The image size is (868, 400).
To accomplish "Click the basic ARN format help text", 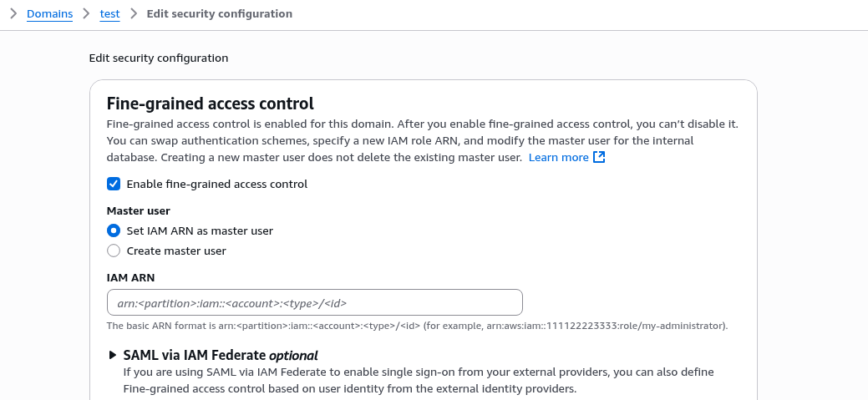I will coord(418,326).
